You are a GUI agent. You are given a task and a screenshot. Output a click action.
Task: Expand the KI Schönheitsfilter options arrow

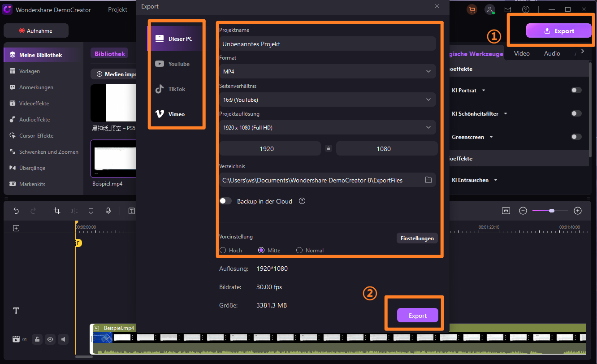[x=506, y=114]
